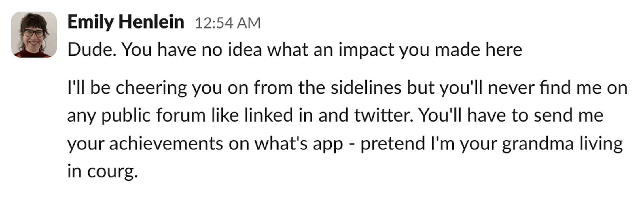Open the sender name Emily Henlein
Screen dimensions: 644x197
pyautogui.click(x=126, y=22)
